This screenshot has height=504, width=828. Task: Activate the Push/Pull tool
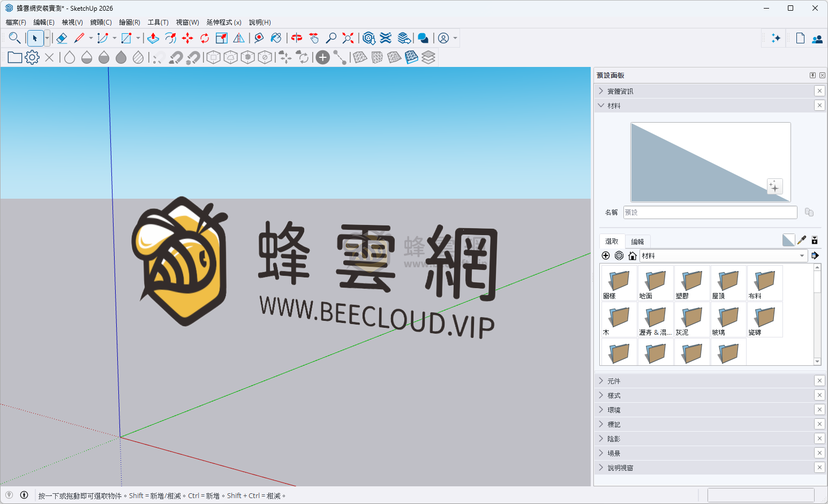153,38
